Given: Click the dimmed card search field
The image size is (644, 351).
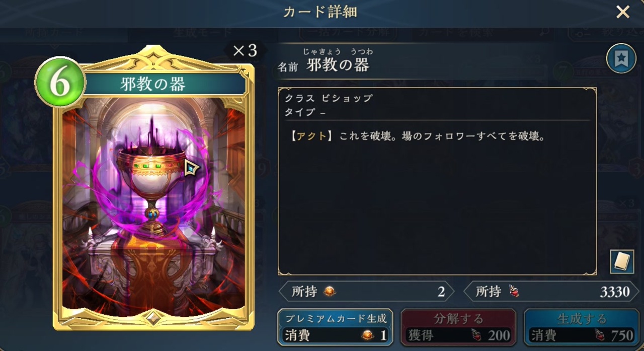Looking at the screenshot, I should click(482, 33).
